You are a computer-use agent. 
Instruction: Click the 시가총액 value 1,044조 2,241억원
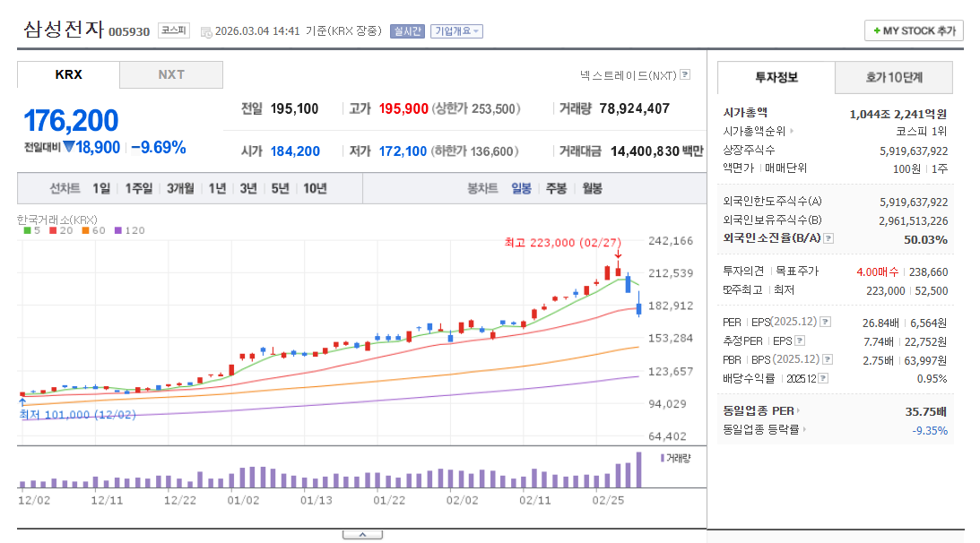pos(898,114)
